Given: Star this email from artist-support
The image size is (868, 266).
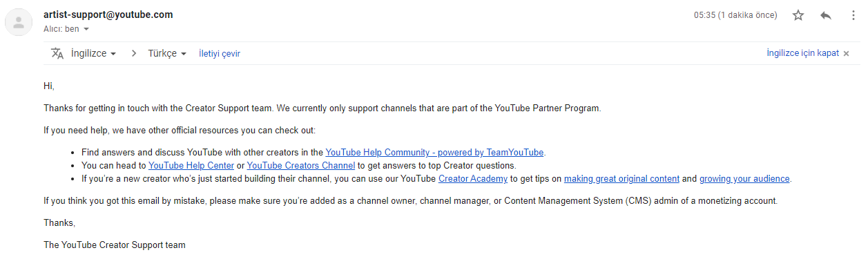Looking at the screenshot, I should point(798,15).
